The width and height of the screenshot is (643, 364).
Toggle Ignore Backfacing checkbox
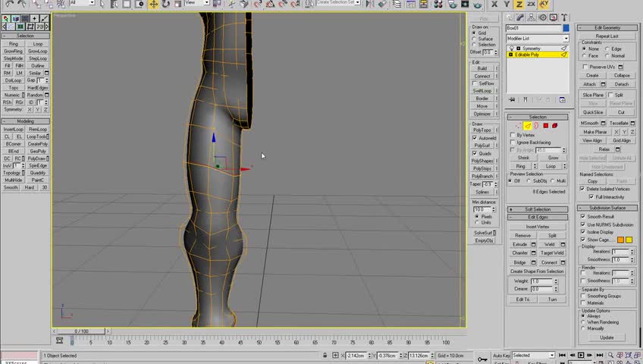click(x=513, y=143)
